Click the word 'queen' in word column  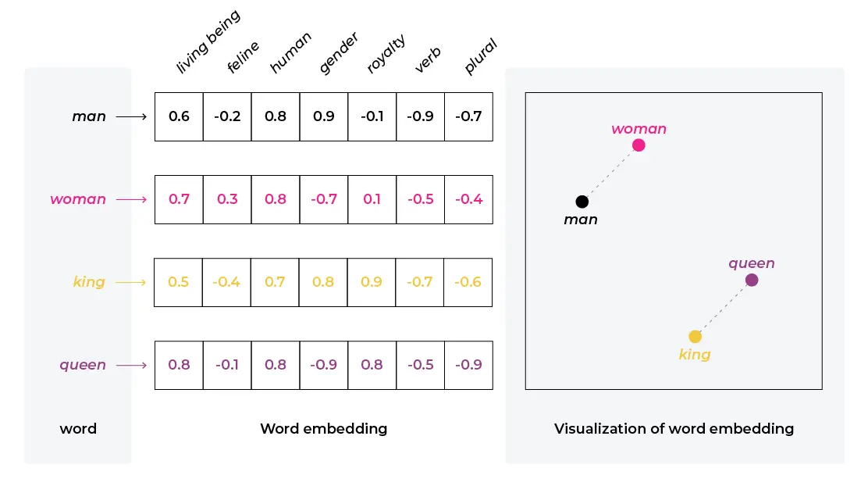(x=83, y=365)
